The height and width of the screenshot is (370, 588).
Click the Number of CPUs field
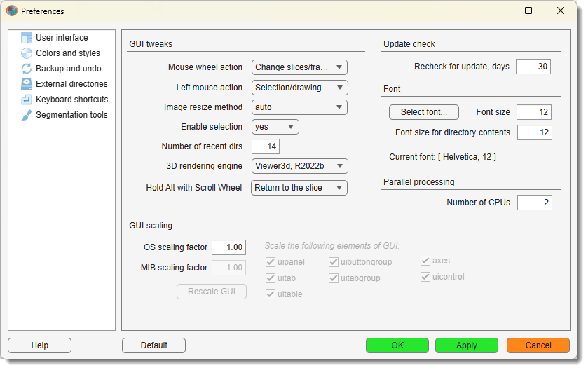coord(535,203)
